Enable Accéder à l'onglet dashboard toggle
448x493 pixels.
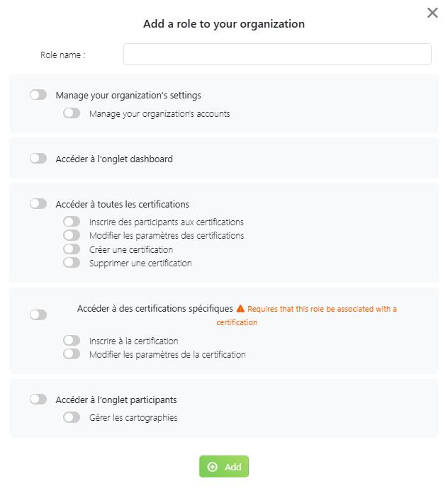click(x=38, y=159)
